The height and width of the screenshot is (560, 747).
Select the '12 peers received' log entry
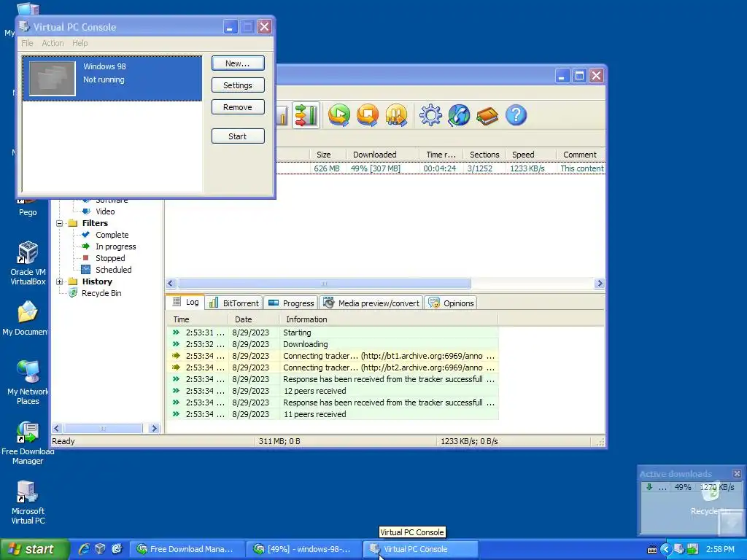[x=332, y=391]
